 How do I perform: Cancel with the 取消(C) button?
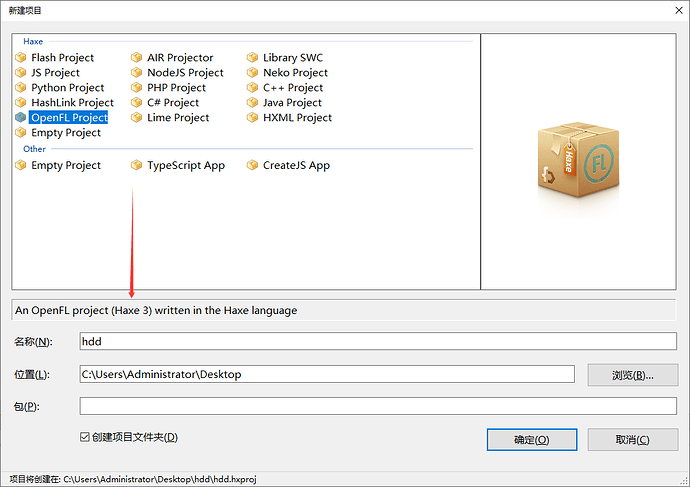(x=633, y=439)
